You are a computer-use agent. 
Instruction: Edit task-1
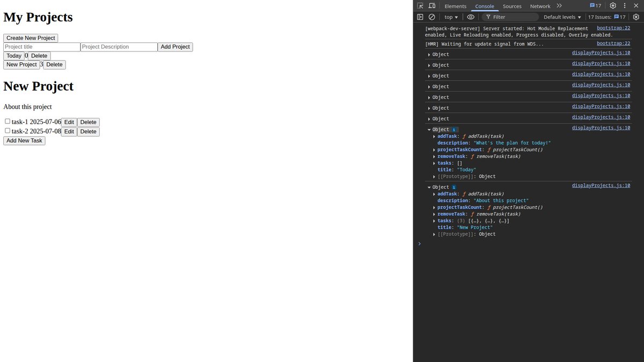point(69,122)
